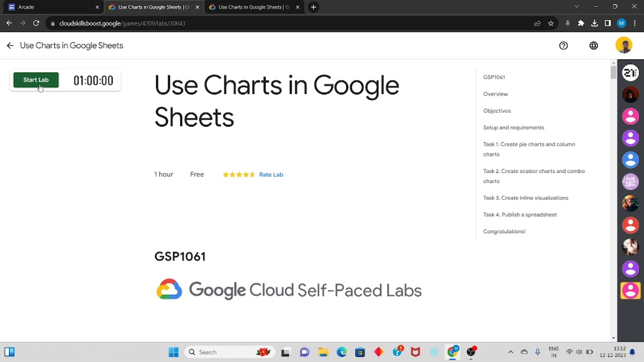Open the Widgets taskbar icon
Viewport: 644px width, 362px height.
[x=10, y=352]
